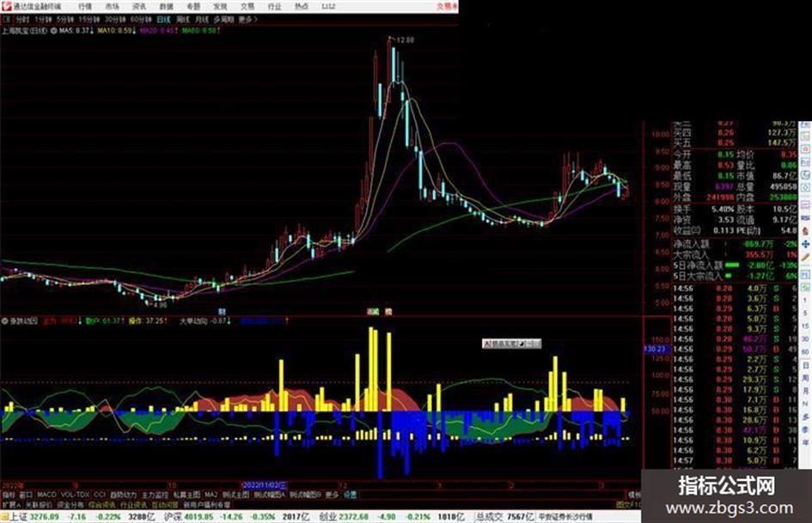Open the 模板 template dropdown
The image size is (812, 523).
(634, 495)
